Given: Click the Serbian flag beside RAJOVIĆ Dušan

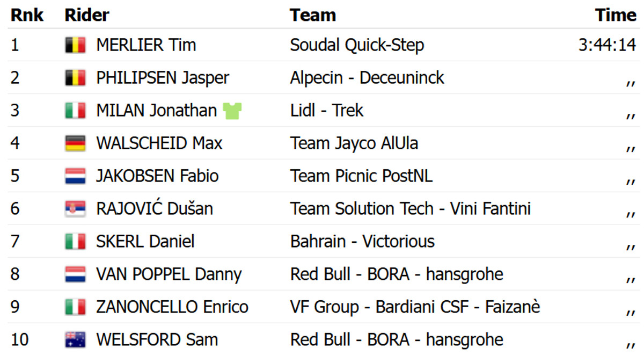Looking at the screenshot, I should (x=75, y=209).
